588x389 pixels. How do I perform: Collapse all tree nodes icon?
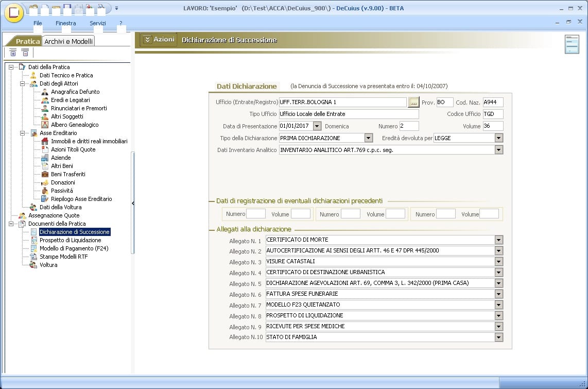click(25, 52)
